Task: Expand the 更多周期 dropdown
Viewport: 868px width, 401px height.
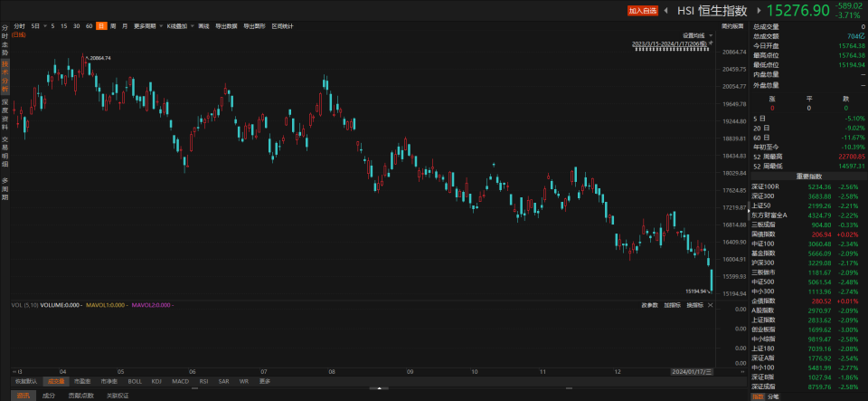Action: [161, 26]
